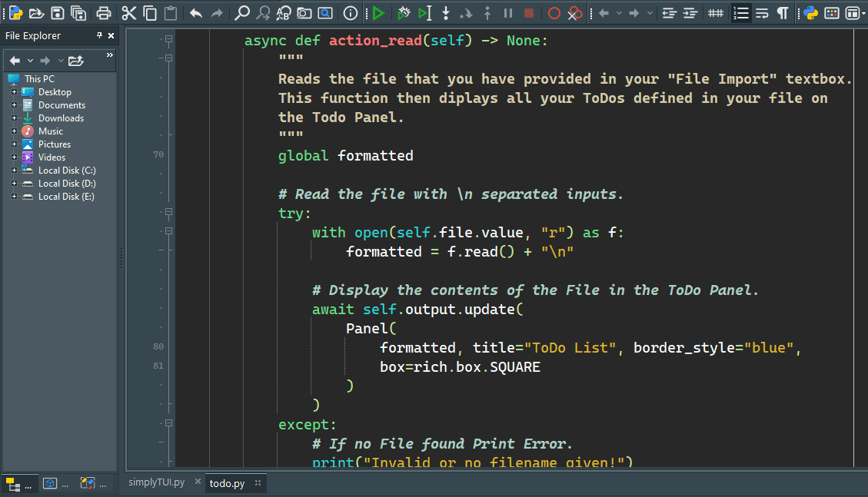
Task: Toggle the line wrapping icon
Action: pos(762,13)
